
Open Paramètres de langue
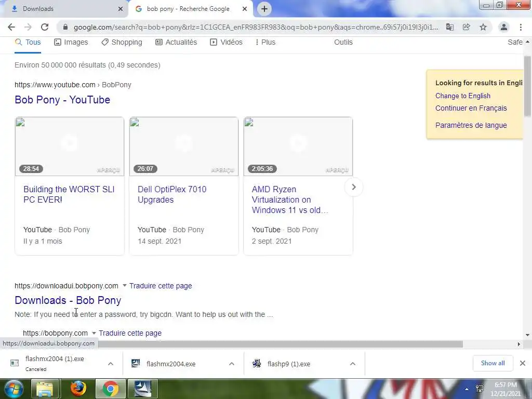tap(471, 125)
